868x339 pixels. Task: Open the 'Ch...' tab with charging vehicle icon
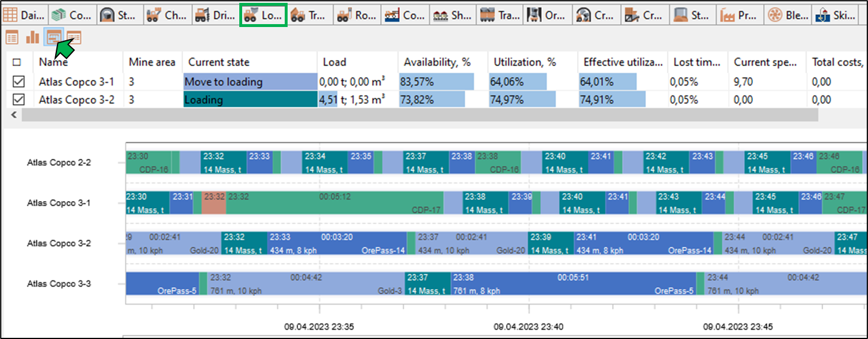(x=167, y=16)
